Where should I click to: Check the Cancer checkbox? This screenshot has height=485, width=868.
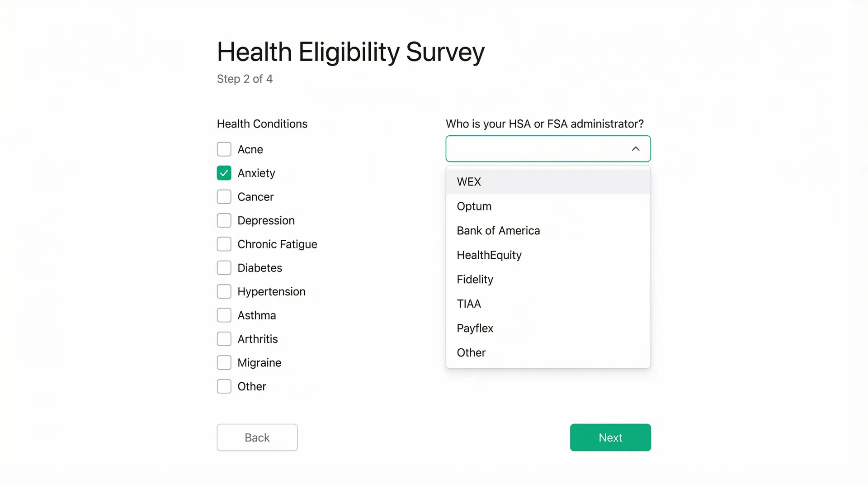224,196
